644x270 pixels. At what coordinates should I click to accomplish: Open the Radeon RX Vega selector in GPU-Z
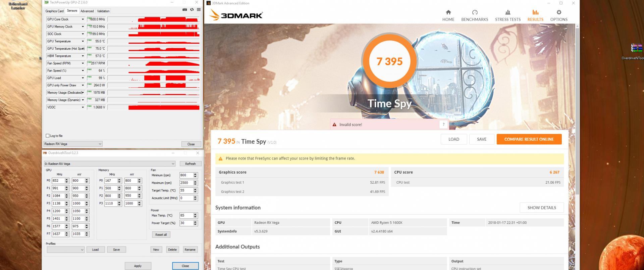pyautogui.click(x=73, y=144)
